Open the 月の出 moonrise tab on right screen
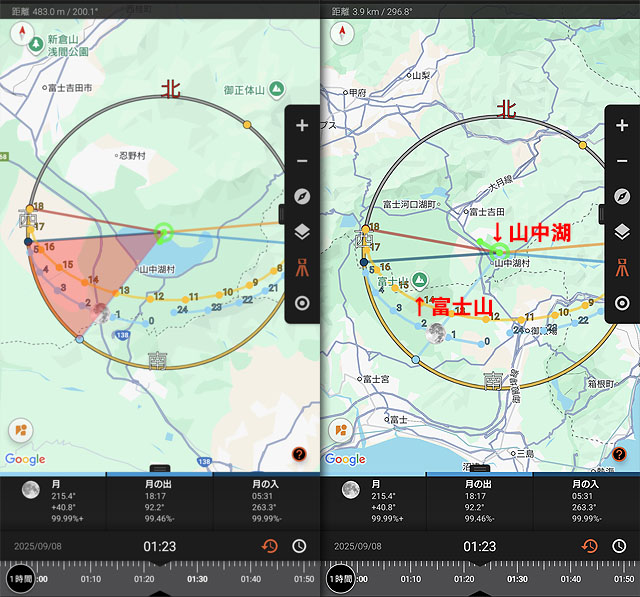This screenshot has width=640, height=597. (x=480, y=501)
